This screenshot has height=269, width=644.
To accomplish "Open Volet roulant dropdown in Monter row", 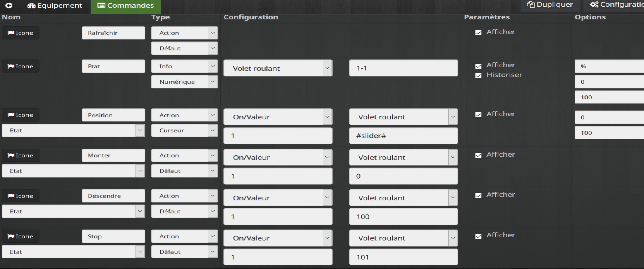I will click(403, 157).
